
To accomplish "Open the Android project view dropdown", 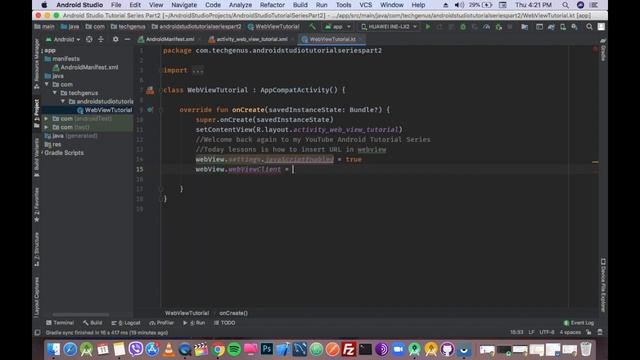I will [x=63, y=40].
